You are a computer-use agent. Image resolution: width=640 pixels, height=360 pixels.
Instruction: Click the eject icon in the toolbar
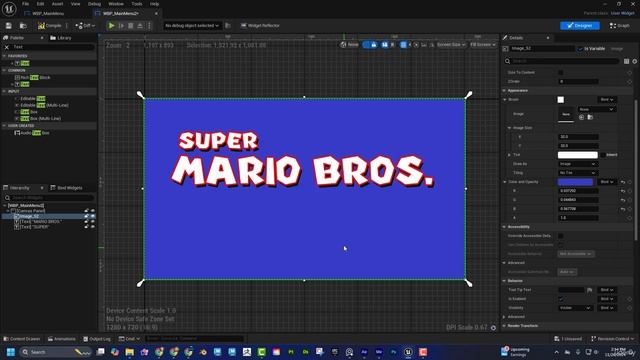[x=140, y=26]
